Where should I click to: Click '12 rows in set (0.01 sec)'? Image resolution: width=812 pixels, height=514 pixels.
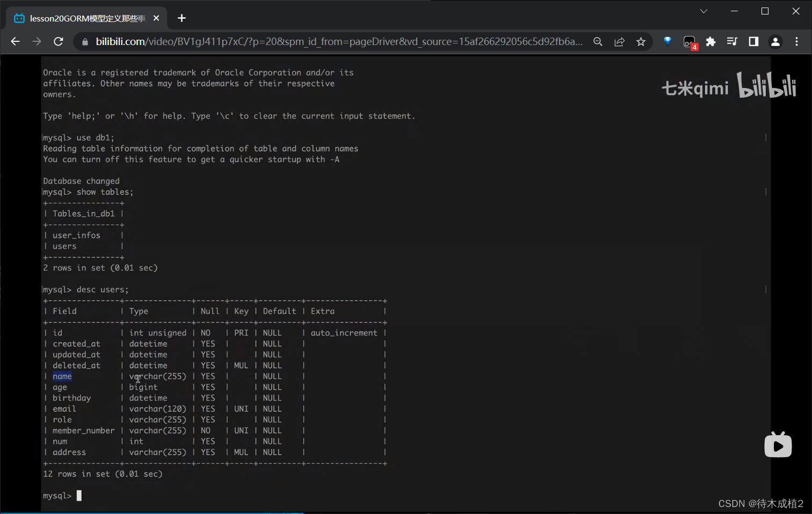pyautogui.click(x=103, y=474)
